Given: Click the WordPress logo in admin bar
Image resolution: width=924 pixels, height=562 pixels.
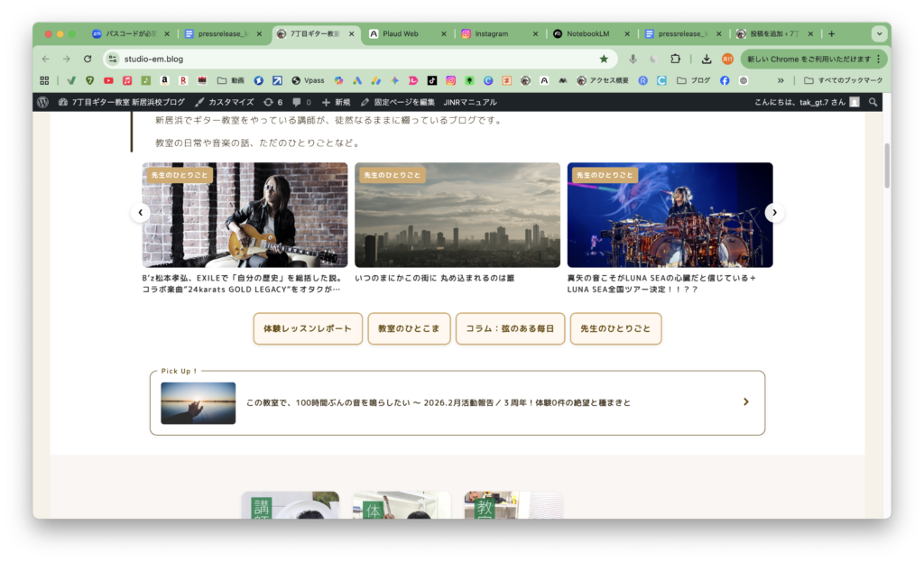Looking at the screenshot, I should [x=42, y=102].
